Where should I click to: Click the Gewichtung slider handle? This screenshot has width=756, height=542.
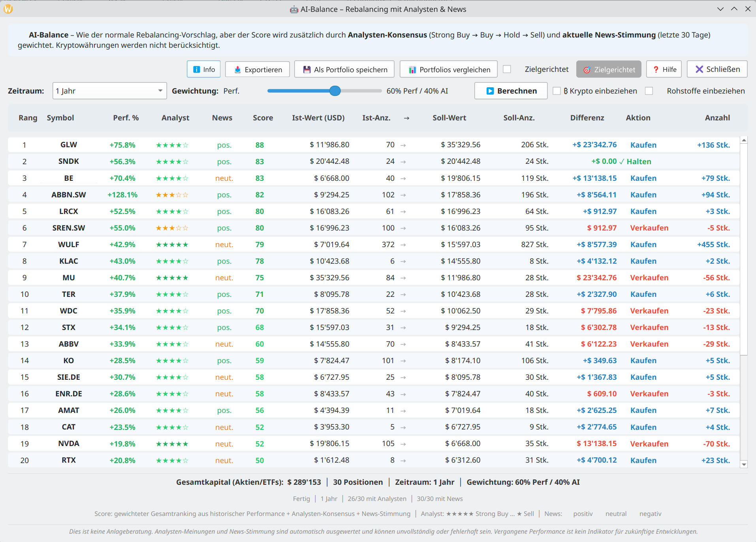335,91
